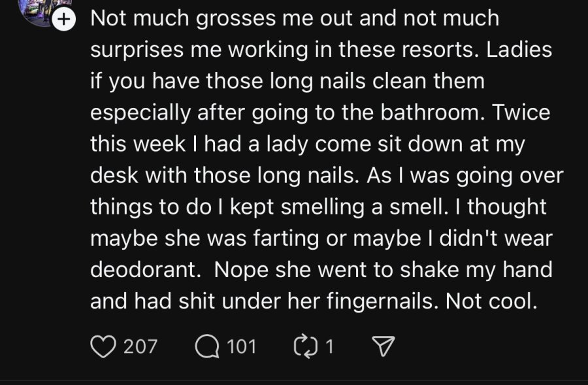
Task: Click the word 'Ladies' in the post
Action: tap(519, 50)
